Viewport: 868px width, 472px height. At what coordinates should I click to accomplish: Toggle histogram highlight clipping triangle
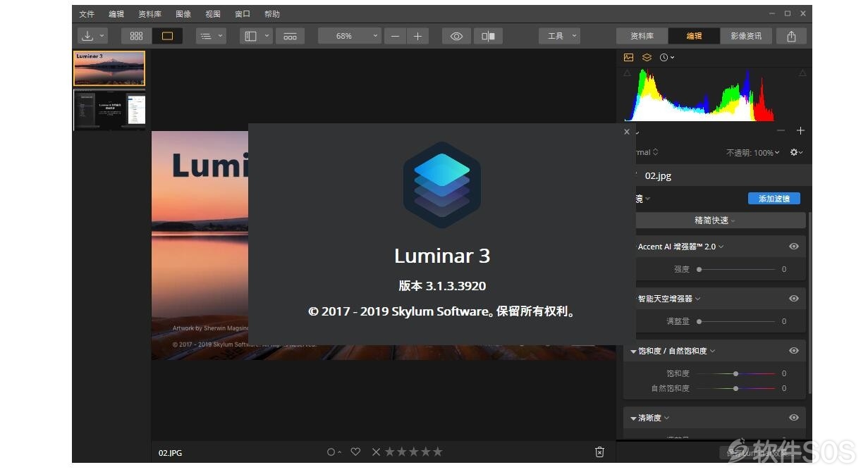coord(802,73)
